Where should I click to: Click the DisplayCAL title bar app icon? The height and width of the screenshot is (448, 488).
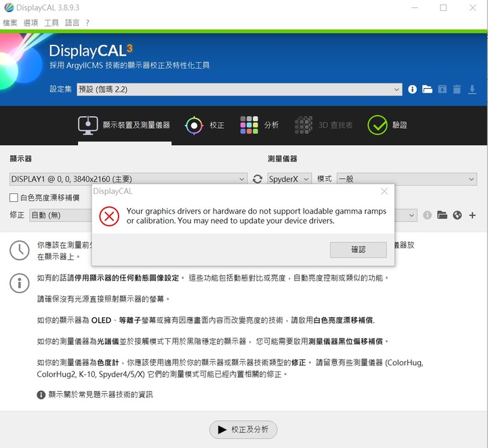[9, 7]
